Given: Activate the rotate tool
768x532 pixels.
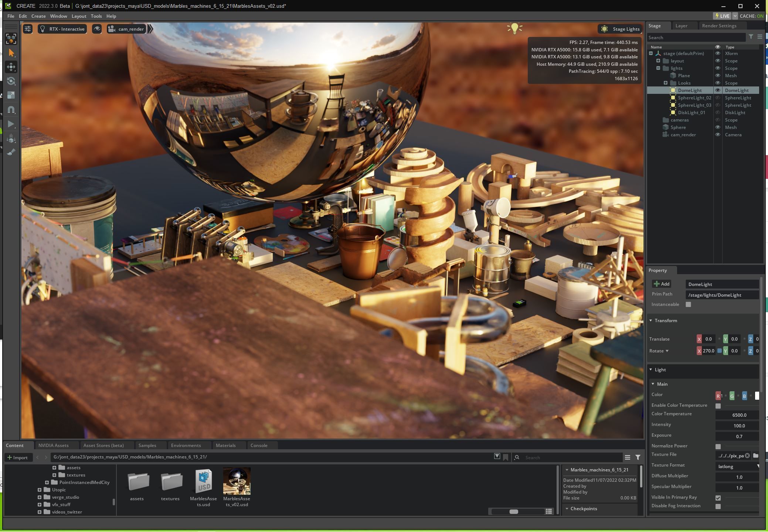Looking at the screenshot, I should point(11,81).
